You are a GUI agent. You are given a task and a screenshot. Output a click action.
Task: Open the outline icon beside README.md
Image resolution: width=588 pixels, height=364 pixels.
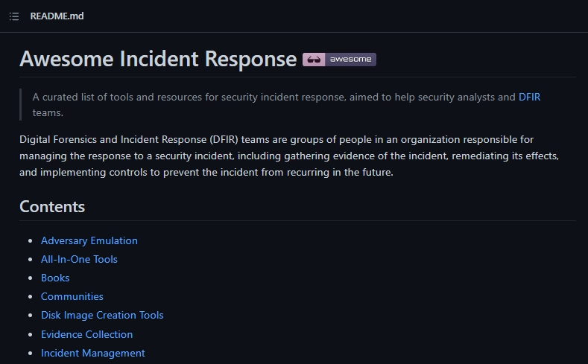13,16
